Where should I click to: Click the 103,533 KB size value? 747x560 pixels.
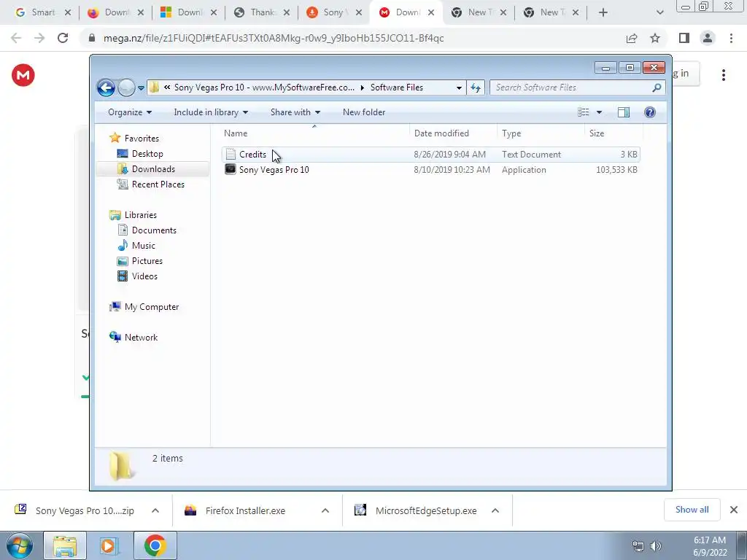pyautogui.click(x=616, y=169)
